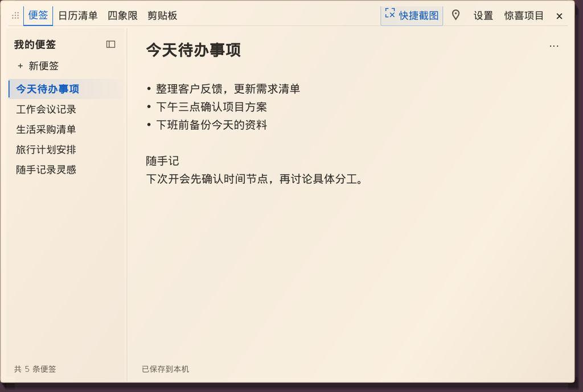The image size is (583, 392).
Task: Open the three-dot more options menu
Action: [553, 46]
